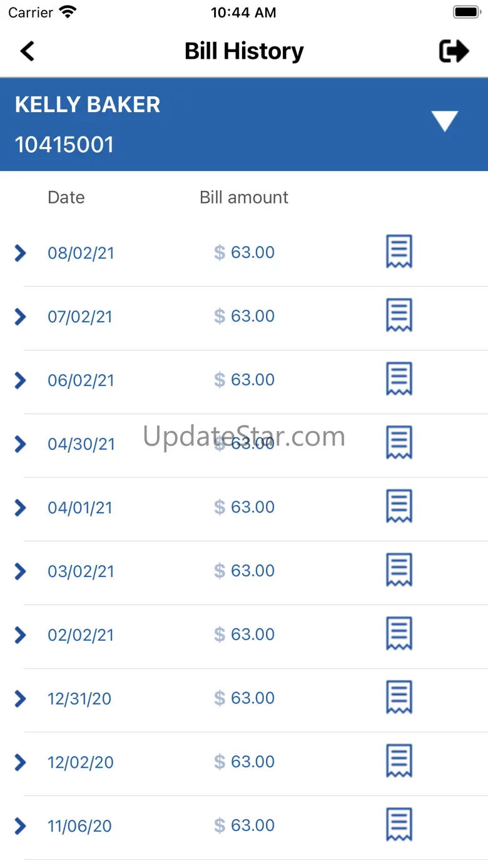Tap the Bill amount column header

[x=244, y=197]
